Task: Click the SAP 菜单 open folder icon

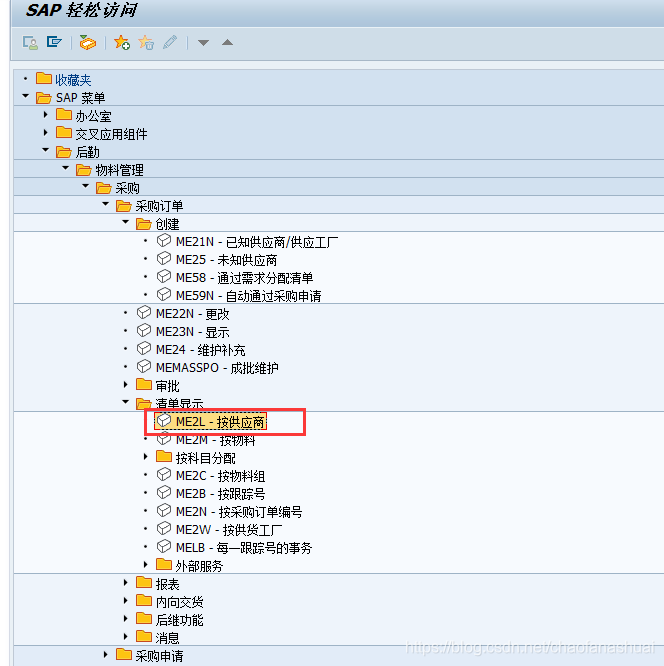Action: (x=44, y=97)
